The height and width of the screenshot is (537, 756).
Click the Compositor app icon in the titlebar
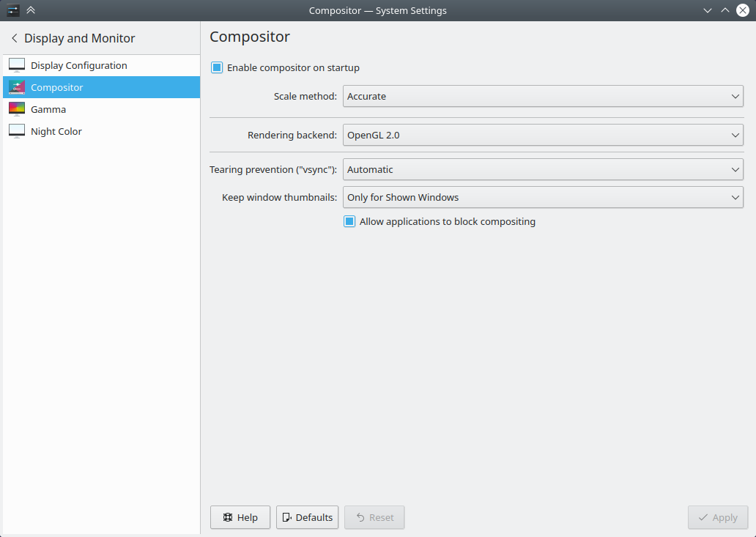[x=12, y=10]
